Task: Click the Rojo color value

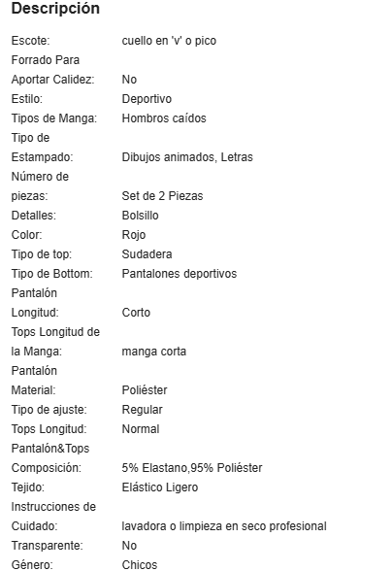Action: [x=134, y=235]
